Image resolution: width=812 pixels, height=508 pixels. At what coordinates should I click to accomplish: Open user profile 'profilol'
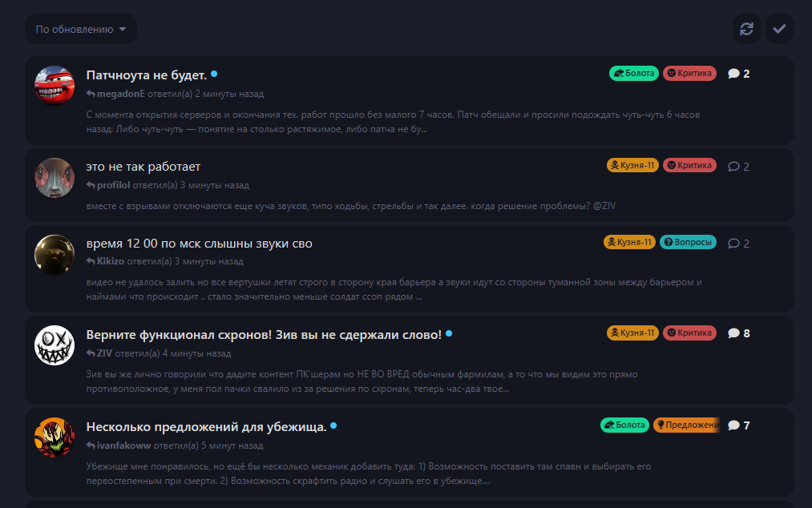click(x=113, y=185)
